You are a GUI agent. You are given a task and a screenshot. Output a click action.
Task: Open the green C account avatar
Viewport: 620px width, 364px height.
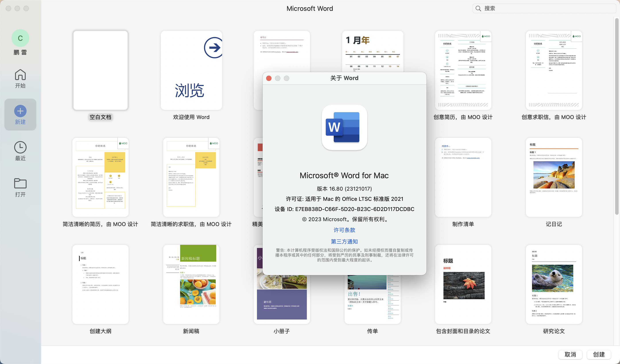[x=20, y=38]
